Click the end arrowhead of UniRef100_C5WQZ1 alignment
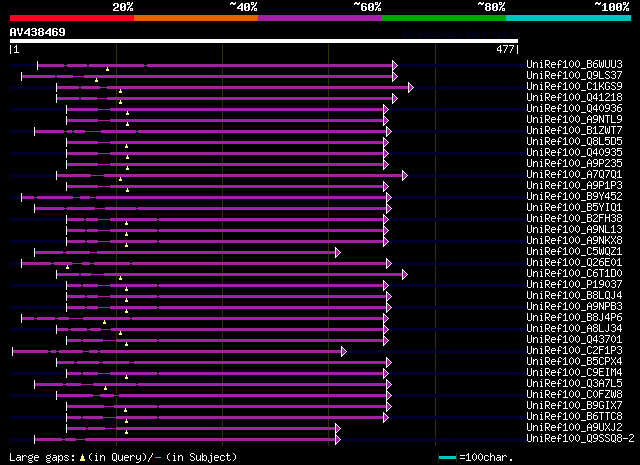 pos(338,253)
